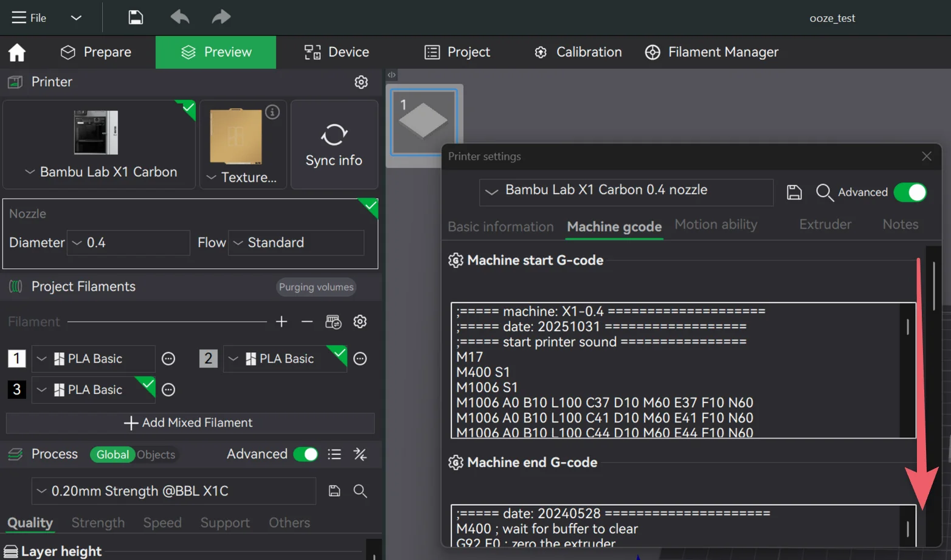Image resolution: width=951 pixels, height=560 pixels.
Task: Switch process scope to Objects
Action: click(156, 454)
